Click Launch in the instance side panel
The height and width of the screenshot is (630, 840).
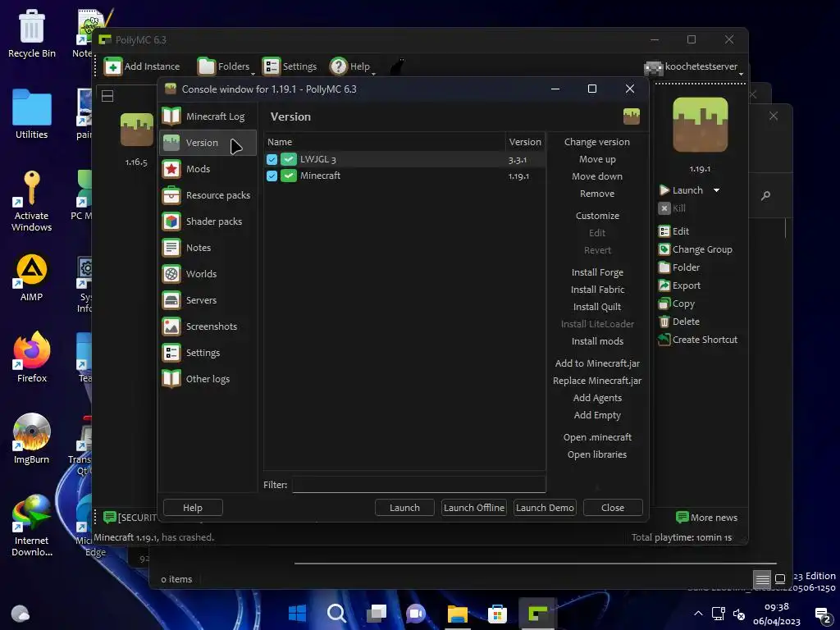[x=682, y=190]
